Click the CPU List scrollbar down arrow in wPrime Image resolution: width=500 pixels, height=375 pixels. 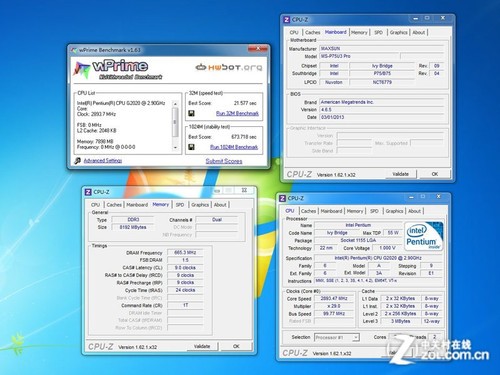175,148
